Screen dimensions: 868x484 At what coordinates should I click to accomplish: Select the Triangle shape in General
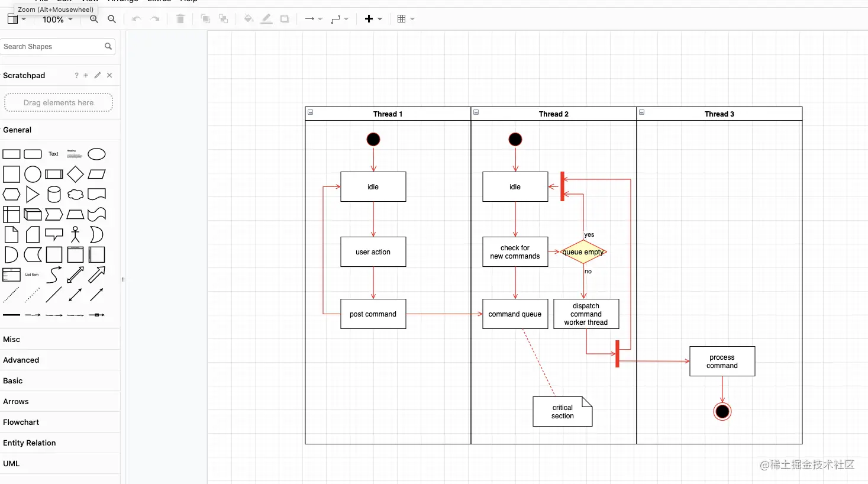tap(33, 194)
